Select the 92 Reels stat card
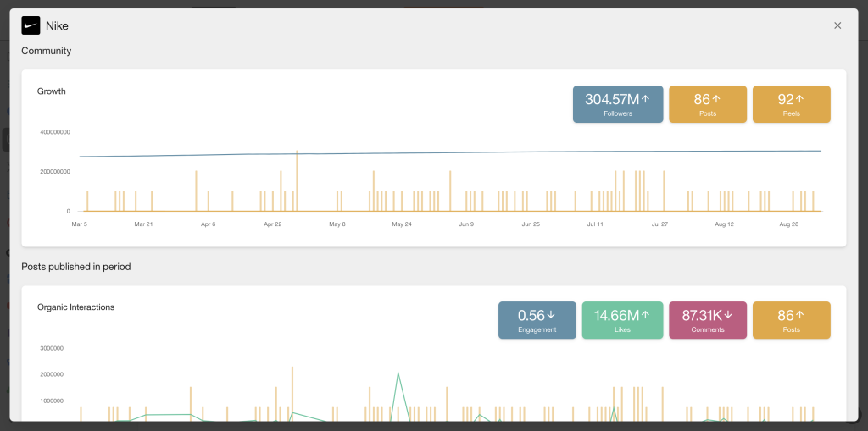The image size is (868, 431). click(791, 104)
